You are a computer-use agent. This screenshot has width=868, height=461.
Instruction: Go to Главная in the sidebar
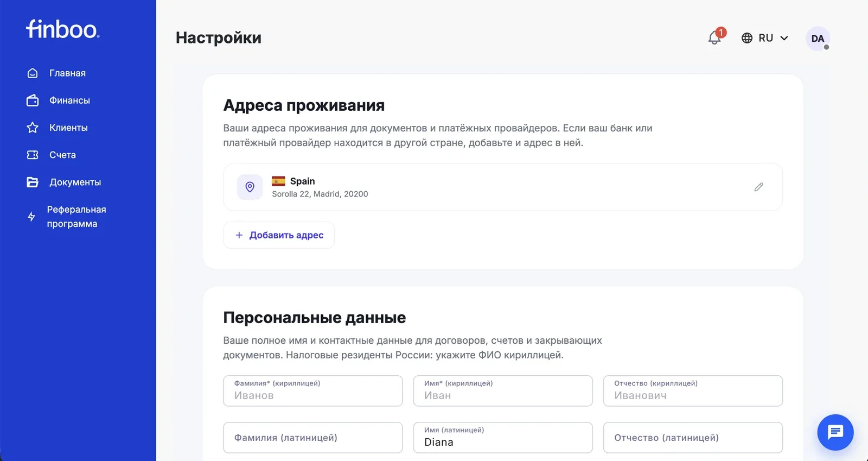pyautogui.click(x=67, y=73)
